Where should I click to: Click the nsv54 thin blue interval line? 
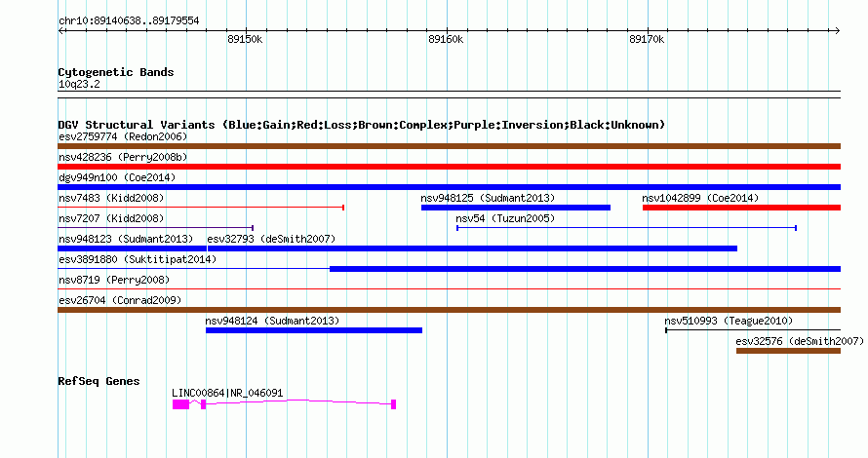coord(627,228)
